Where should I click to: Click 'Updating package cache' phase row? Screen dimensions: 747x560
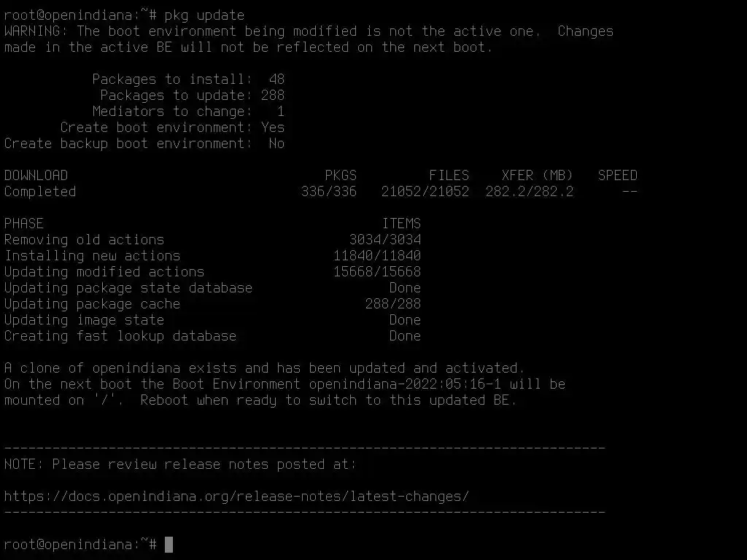[x=212, y=304]
